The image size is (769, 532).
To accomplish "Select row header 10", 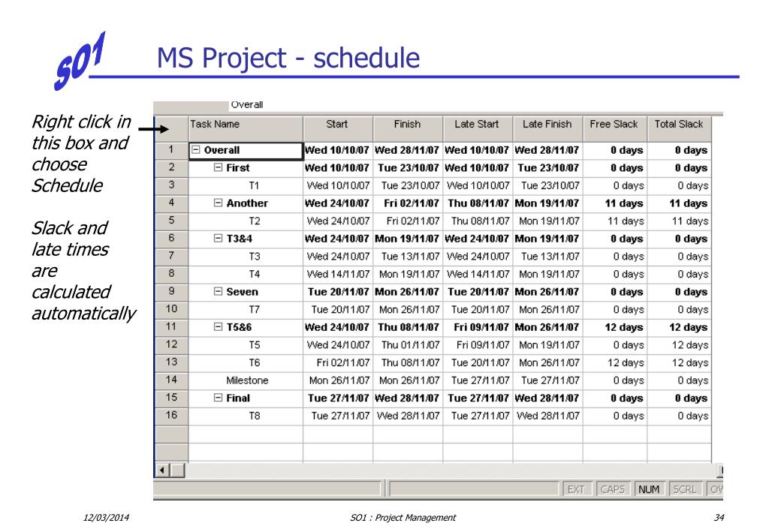I will click(171, 309).
